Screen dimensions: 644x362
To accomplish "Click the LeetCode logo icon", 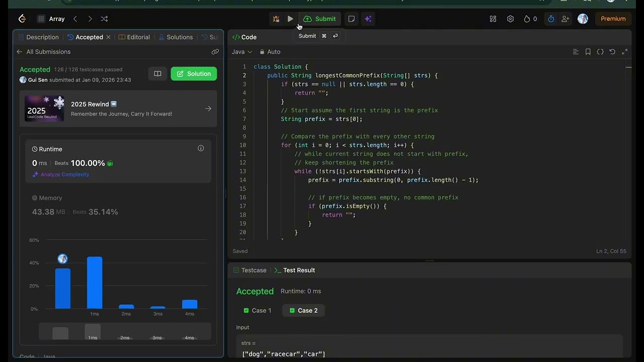I will tap(22, 19).
